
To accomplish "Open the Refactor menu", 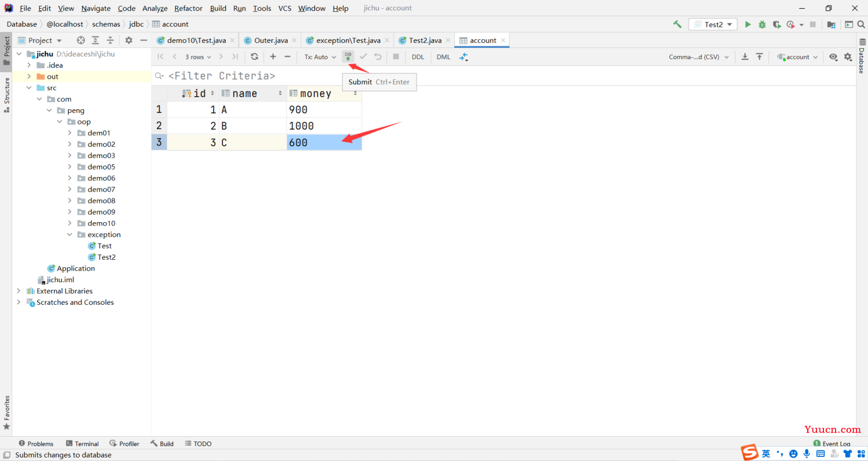I will 189,8.
